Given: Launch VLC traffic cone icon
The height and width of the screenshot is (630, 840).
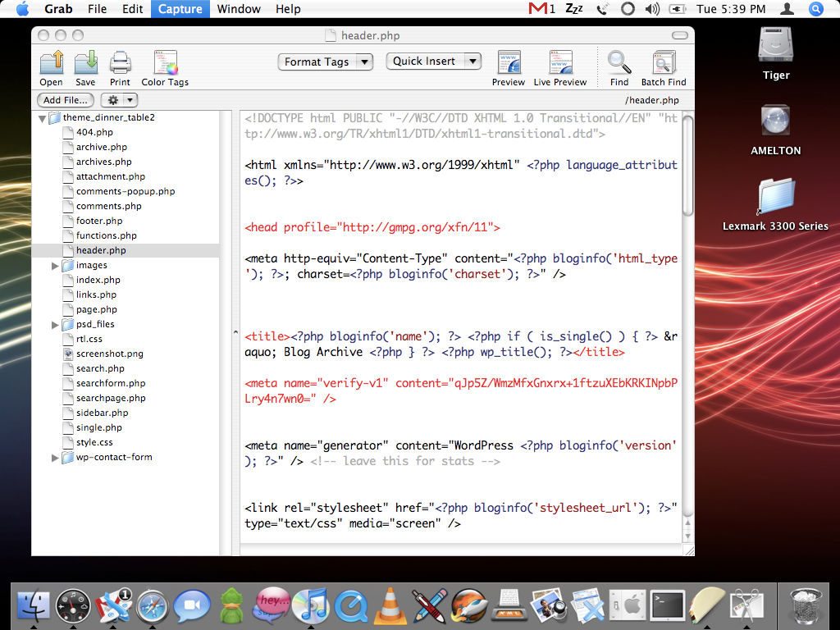Looking at the screenshot, I should 390,606.
